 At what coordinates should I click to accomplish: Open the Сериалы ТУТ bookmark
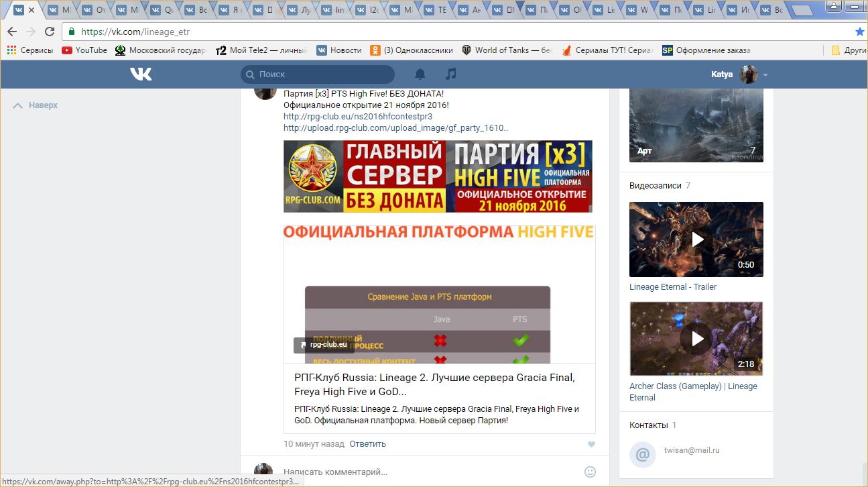point(608,50)
